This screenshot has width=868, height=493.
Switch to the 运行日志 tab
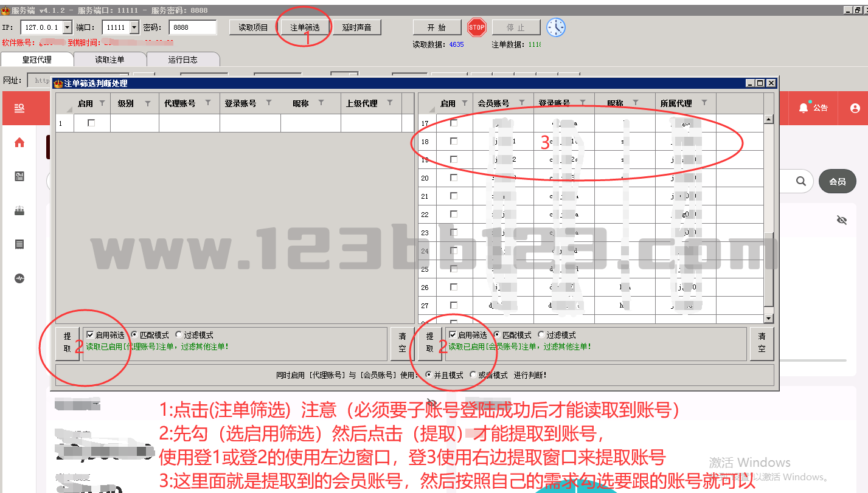(x=182, y=60)
